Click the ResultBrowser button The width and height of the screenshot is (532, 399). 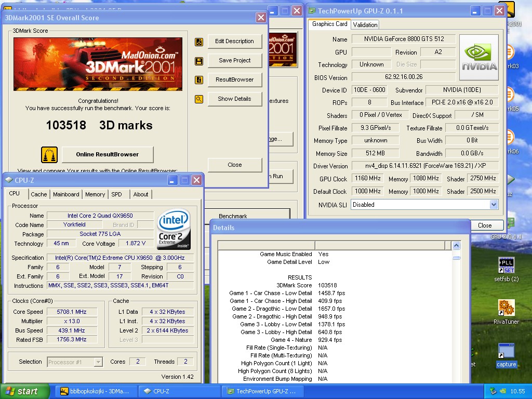click(x=235, y=79)
